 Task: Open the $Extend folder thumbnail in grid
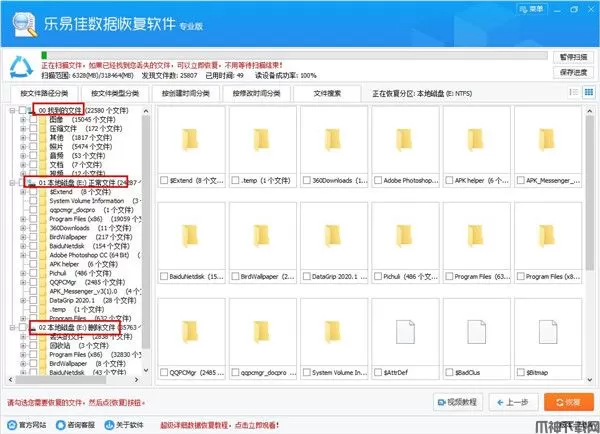[x=190, y=139]
